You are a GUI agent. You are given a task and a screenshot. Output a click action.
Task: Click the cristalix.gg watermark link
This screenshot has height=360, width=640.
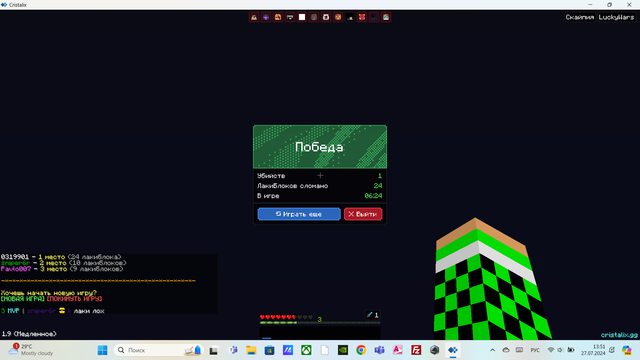pos(619,335)
